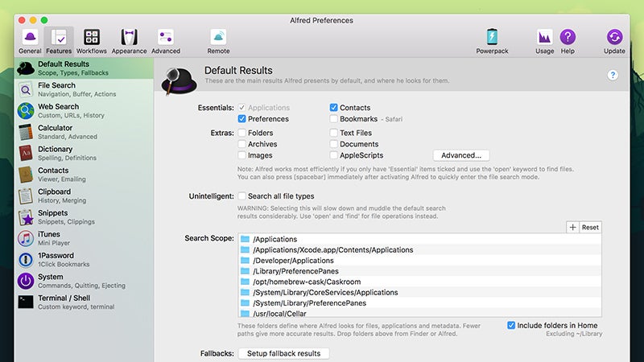Image resolution: width=644 pixels, height=362 pixels.
Task: Select Dictionary book icon
Action: pos(26,153)
